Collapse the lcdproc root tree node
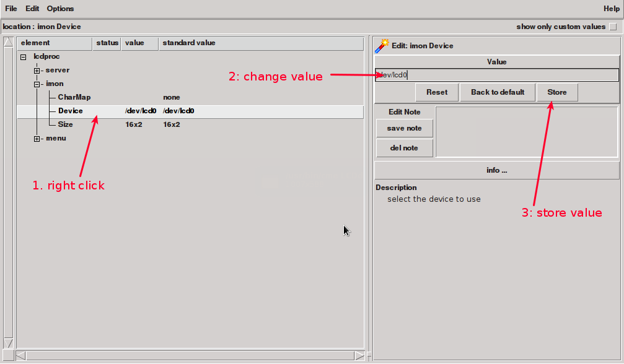The width and height of the screenshot is (624, 364). click(x=24, y=57)
